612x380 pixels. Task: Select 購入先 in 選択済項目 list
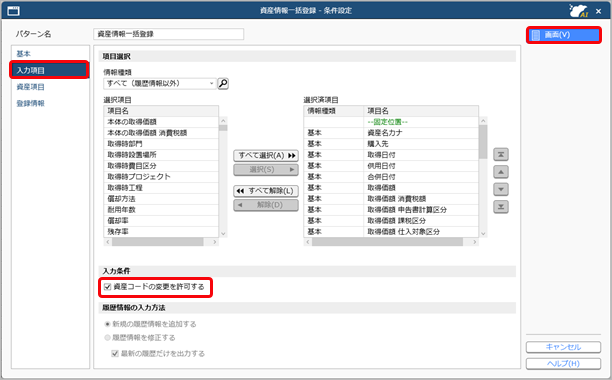391,144
